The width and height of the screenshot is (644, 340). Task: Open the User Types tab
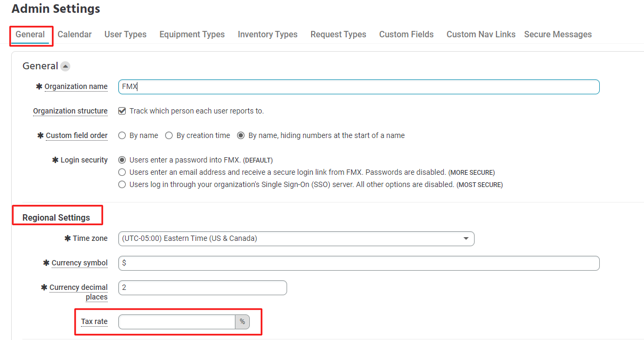click(125, 34)
